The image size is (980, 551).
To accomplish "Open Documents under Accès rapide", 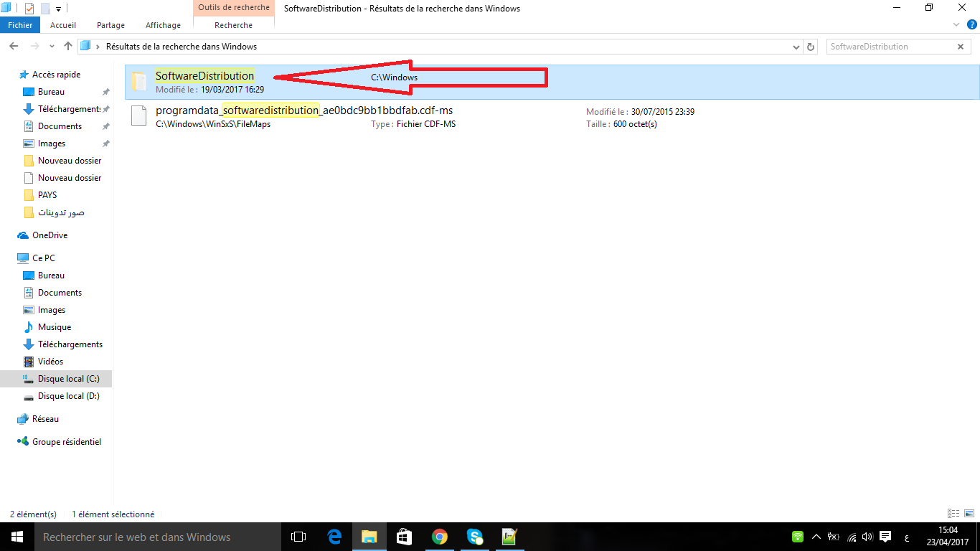I will [x=60, y=126].
